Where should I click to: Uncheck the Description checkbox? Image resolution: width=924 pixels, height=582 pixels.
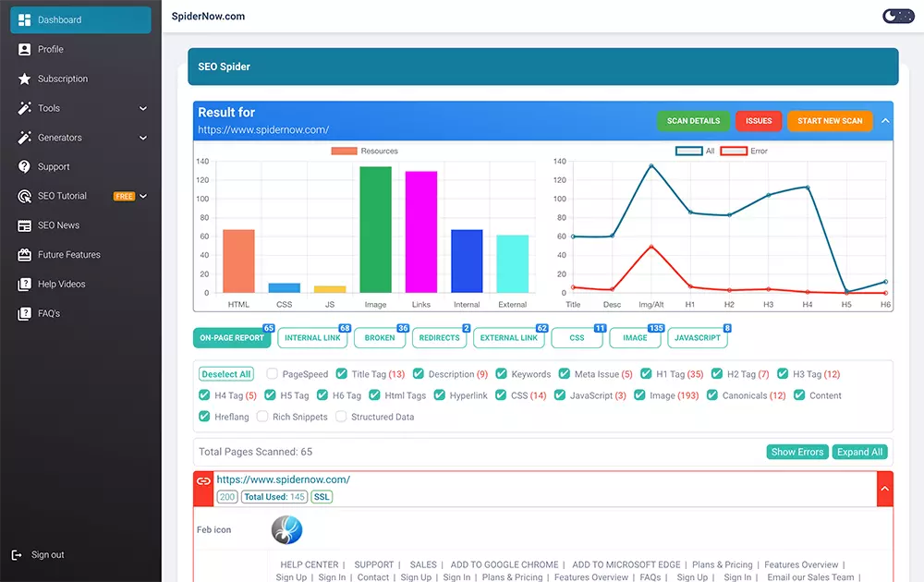[419, 373]
